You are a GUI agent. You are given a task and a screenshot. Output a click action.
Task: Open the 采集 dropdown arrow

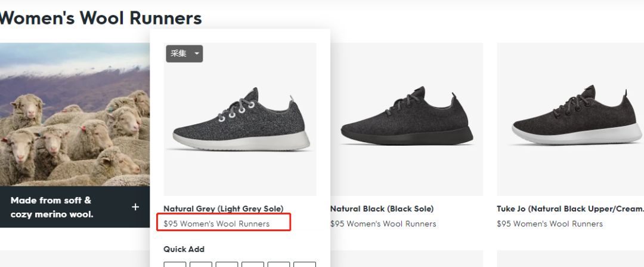tap(197, 54)
